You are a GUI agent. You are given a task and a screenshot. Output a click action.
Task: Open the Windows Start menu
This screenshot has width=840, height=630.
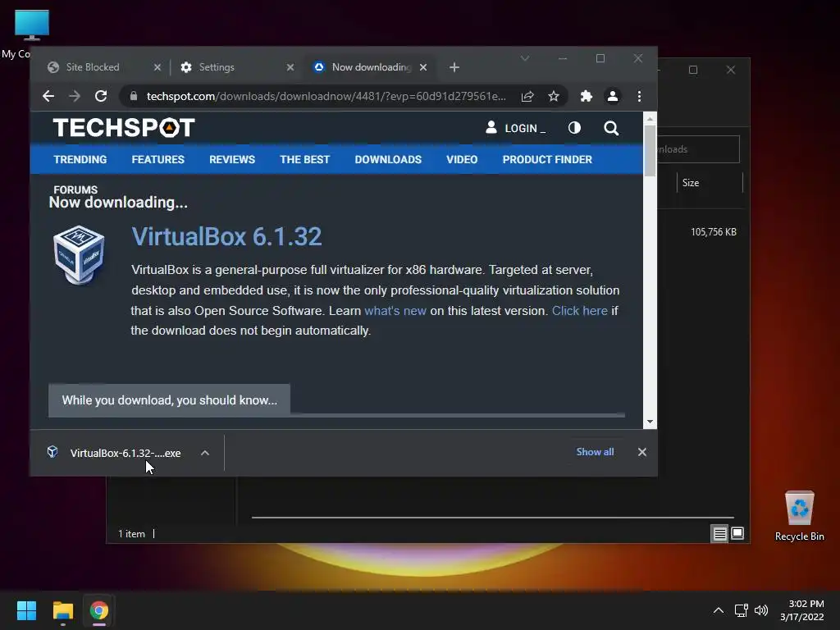point(26,610)
